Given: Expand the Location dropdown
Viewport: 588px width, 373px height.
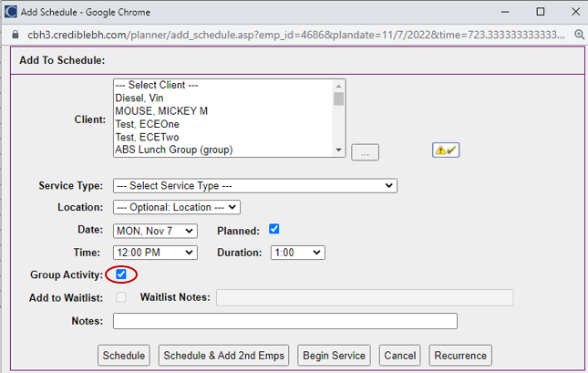Looking at the screenshot, I should coord(177,208).
